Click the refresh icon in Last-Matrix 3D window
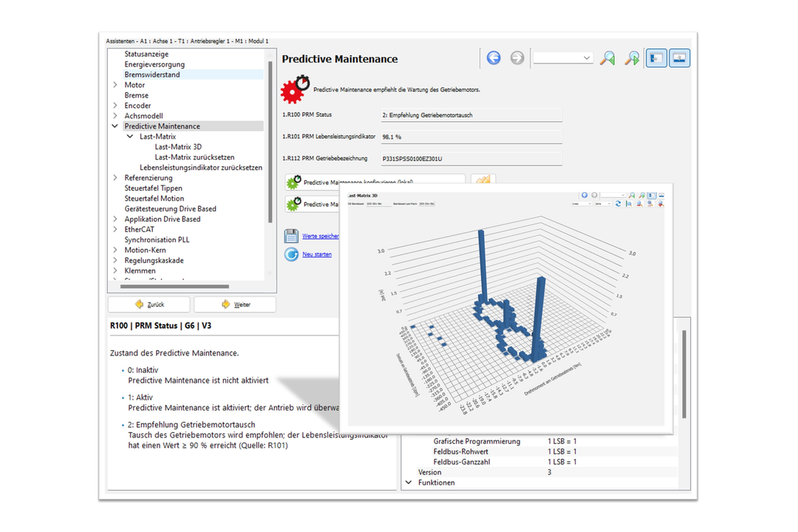 pyautogui.click(x=618, y=204)
